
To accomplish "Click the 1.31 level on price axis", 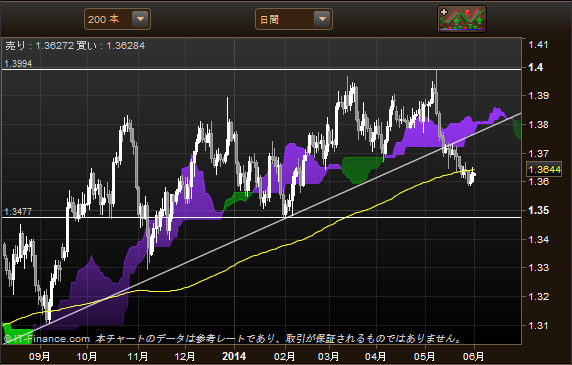I will [x=538, y=325].
